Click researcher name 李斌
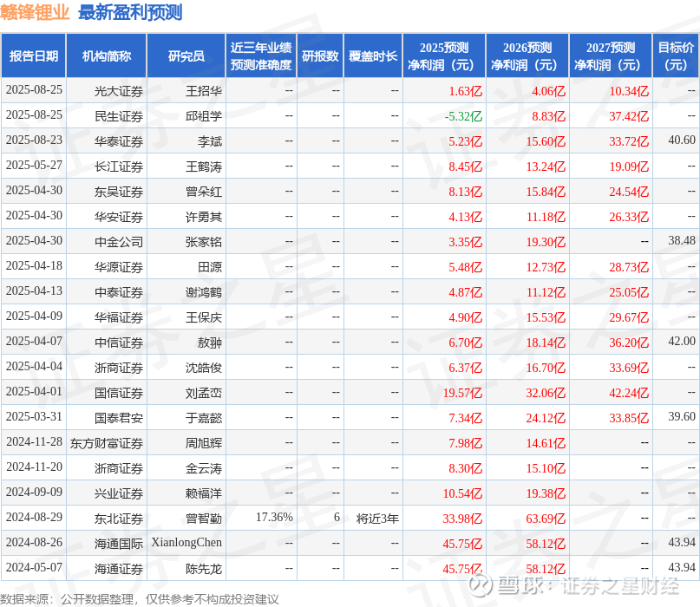The image size is (700, 607). (x=210, y=141)
